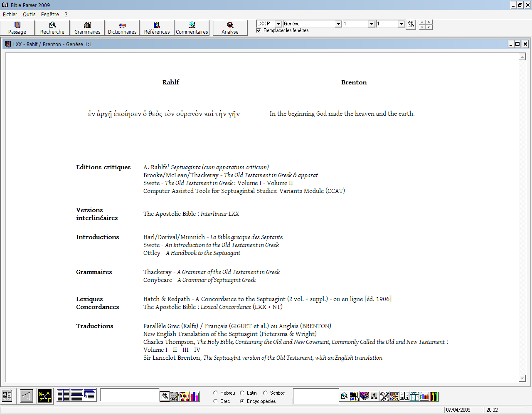532x415 pixels.
Task: Open the Références toolbar button
Action: (x=157, y=28)
